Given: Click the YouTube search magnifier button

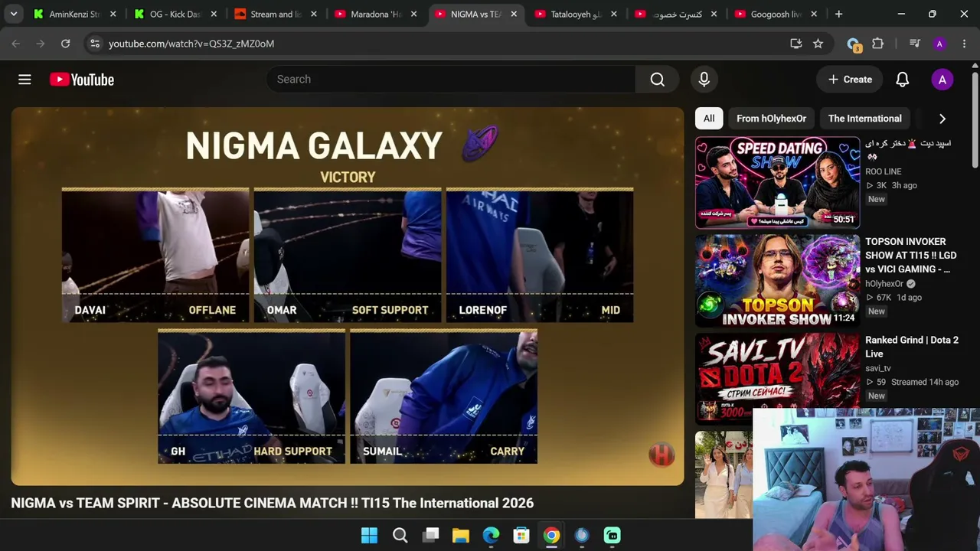Looking at the screenshot, I should pyautogui.click(x=657, y=80).
